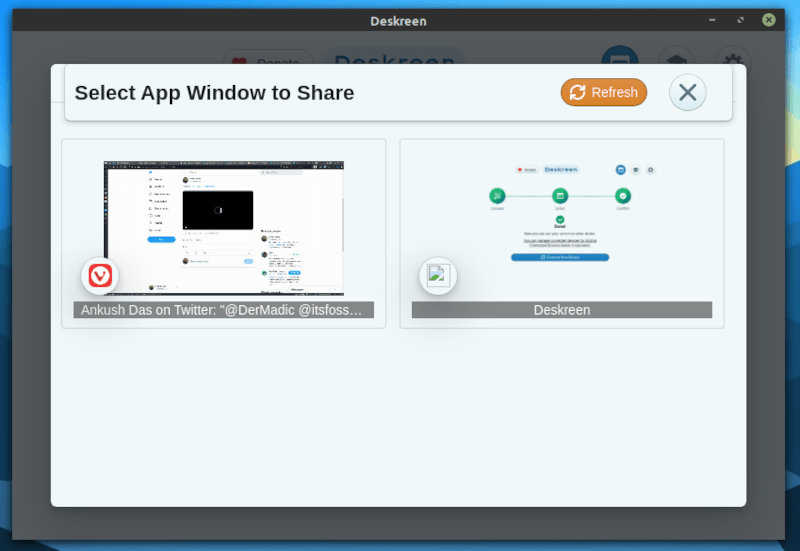This screenshot has width=800, height=551.
Task: Select the Twitter window preview thumbnail
Action: point(224,227)
